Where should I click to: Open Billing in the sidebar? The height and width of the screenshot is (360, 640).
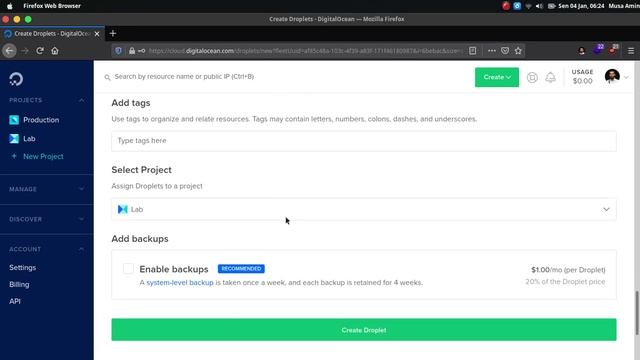[19, 284]
